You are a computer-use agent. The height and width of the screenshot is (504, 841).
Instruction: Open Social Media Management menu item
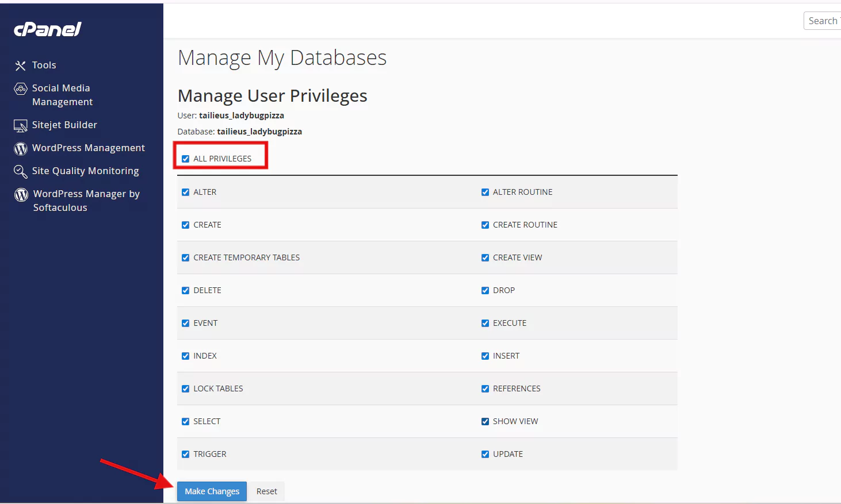(62, 95)
